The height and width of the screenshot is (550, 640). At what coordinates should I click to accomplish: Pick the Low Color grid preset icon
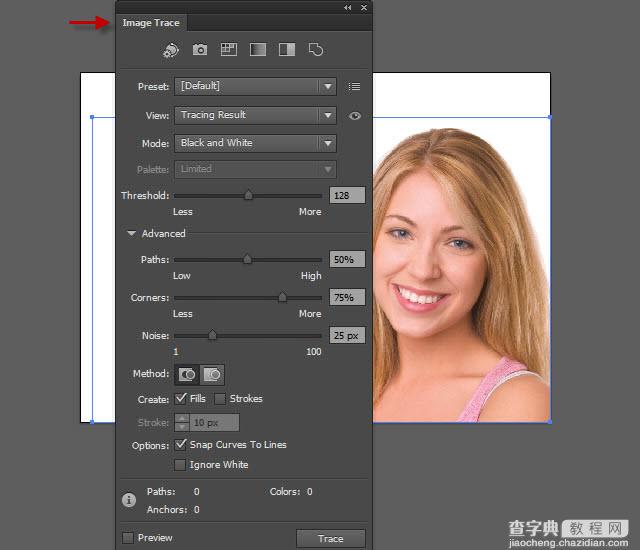coord(229,50)
